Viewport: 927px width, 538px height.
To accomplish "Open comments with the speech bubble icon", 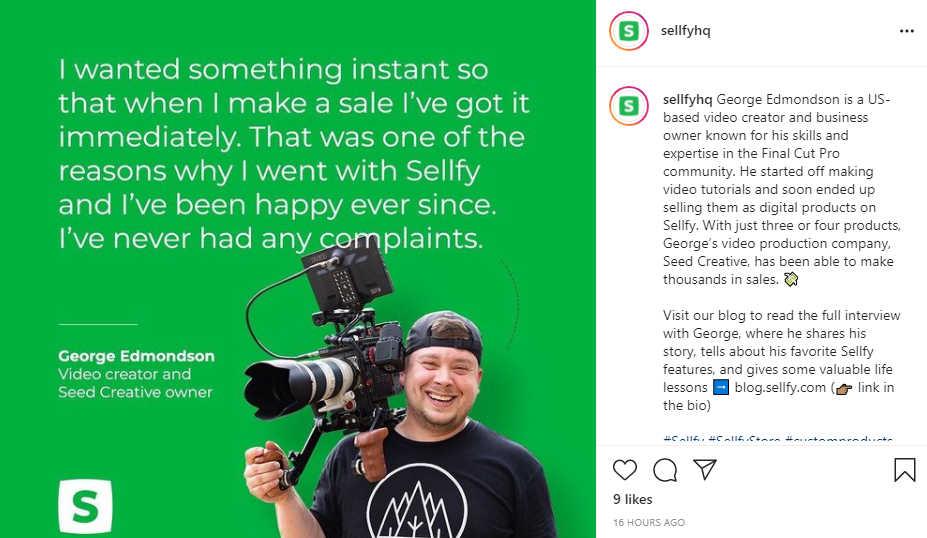I will point(665,470).
